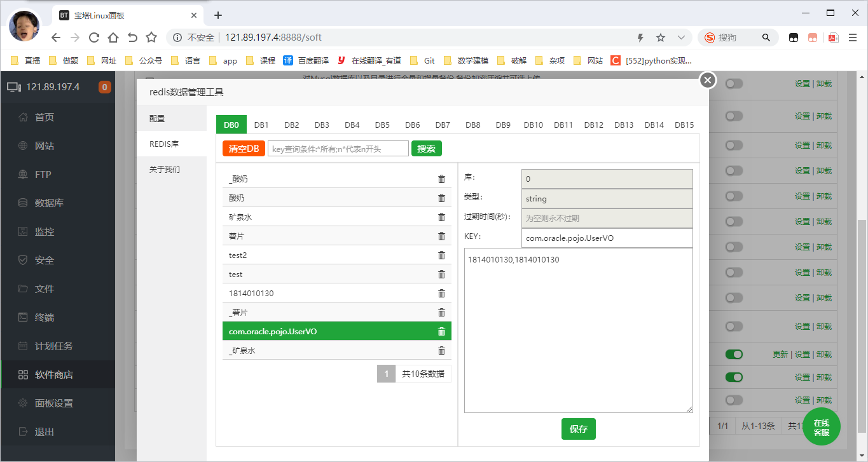Click the key search query input field

click(338, 149)
